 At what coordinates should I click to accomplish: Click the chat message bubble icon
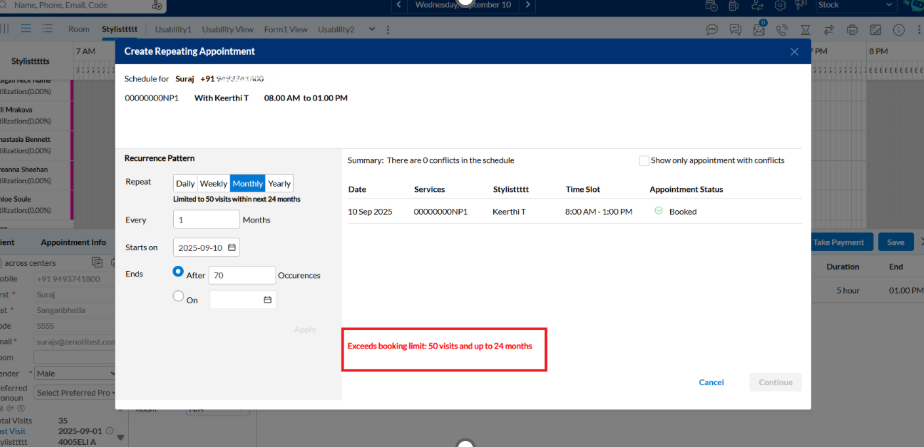click(x=712, y=30)
